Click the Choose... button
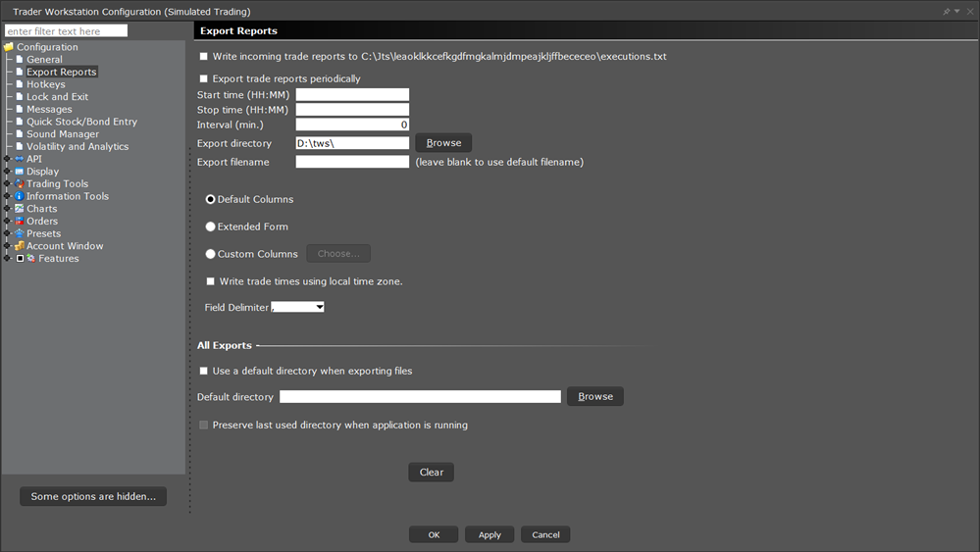This screenshot has height=552, width=980. pyautogui.click(x=338, y=254)
